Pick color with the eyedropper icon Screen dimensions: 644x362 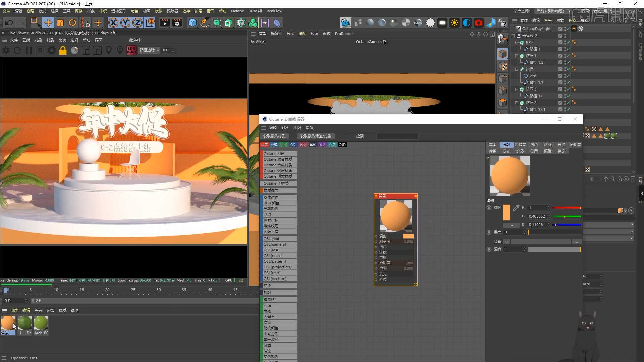tap(516, 208)
